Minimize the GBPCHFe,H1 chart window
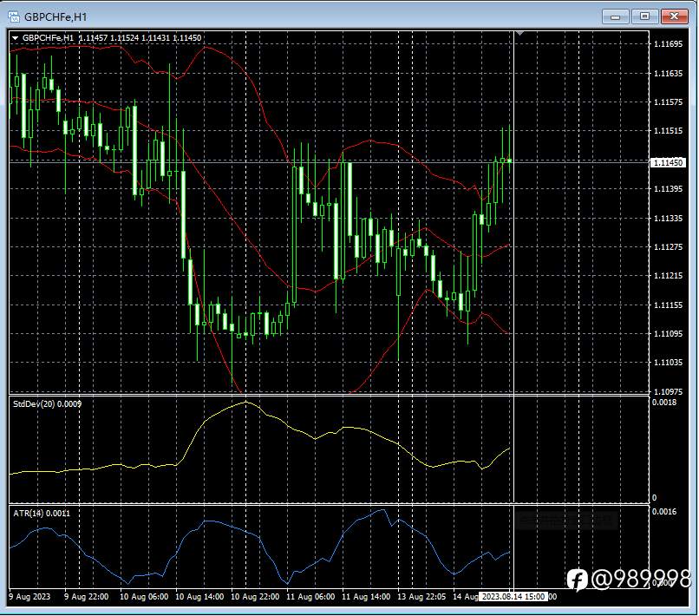This screenshot has height=616, width=699. (x=615, y=16)
